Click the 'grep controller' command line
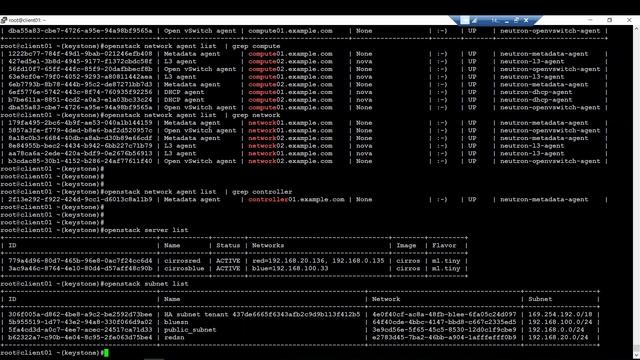This screenshot has width=640, height=360. (198, 192)
